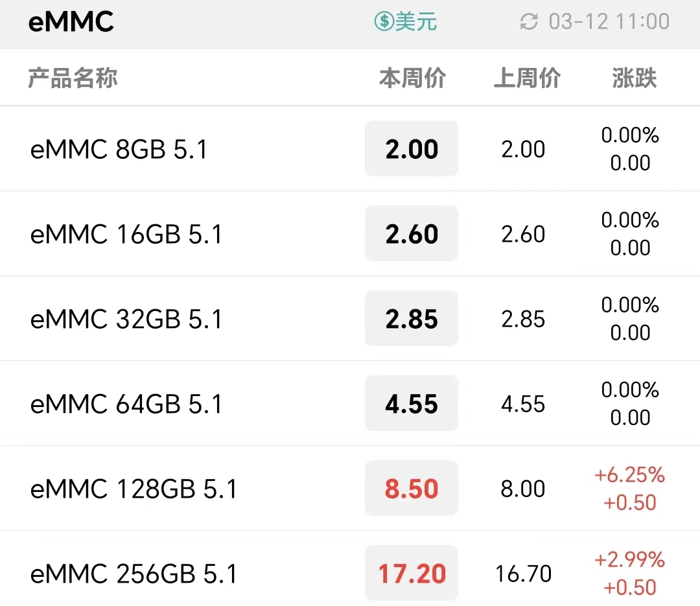Click the 产品名称 column header
Screen dimensions: 700x606
tap(73, 78)
